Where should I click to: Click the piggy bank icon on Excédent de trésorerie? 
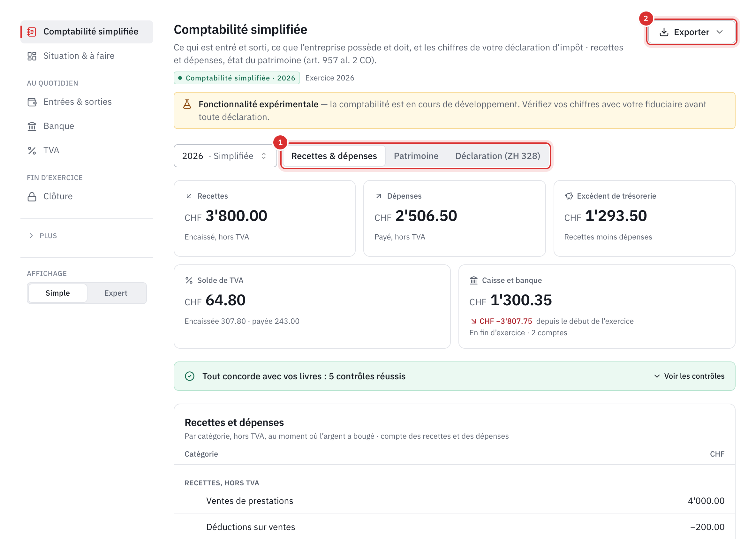click(569, 196)
